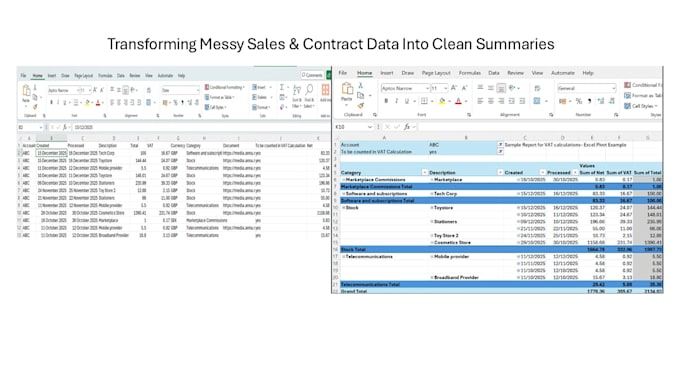Toggle Middle Align in right Excel ribbon
The width and height of the screenshot is (680, 383).
[490, 88]
